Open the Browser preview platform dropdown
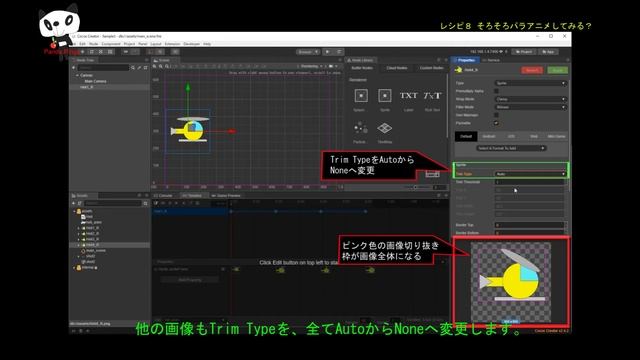Viewport: 640px width, 360px height. pos(308,52)
